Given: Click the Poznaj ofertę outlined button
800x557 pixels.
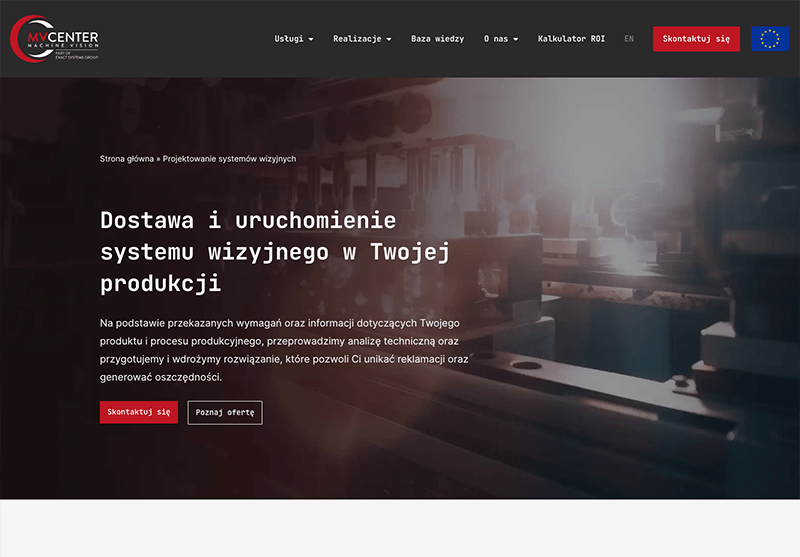Looking at the screenshot, I should 225,412.
